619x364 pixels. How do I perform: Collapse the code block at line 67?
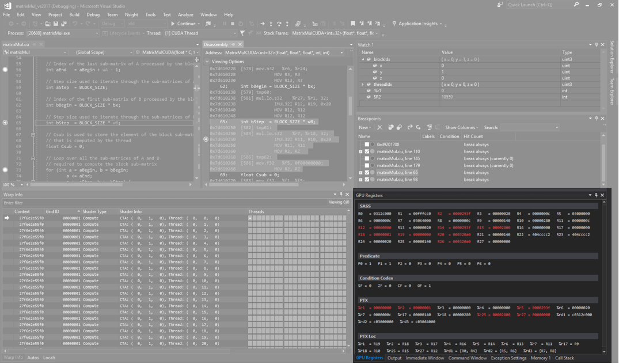(33, 135)
